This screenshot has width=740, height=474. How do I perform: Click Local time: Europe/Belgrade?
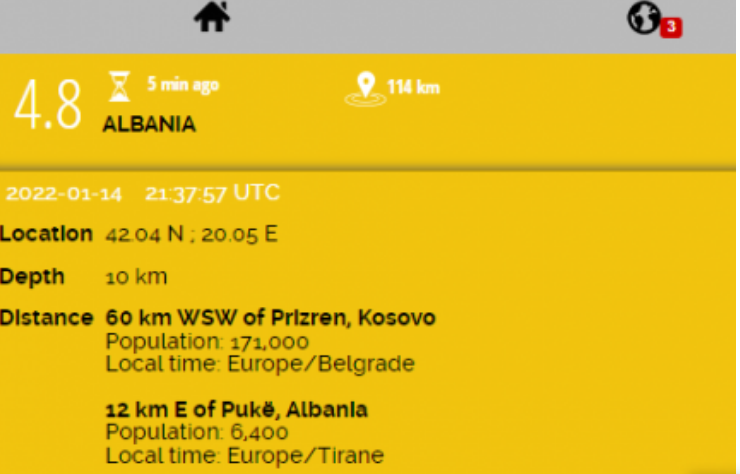259,363
